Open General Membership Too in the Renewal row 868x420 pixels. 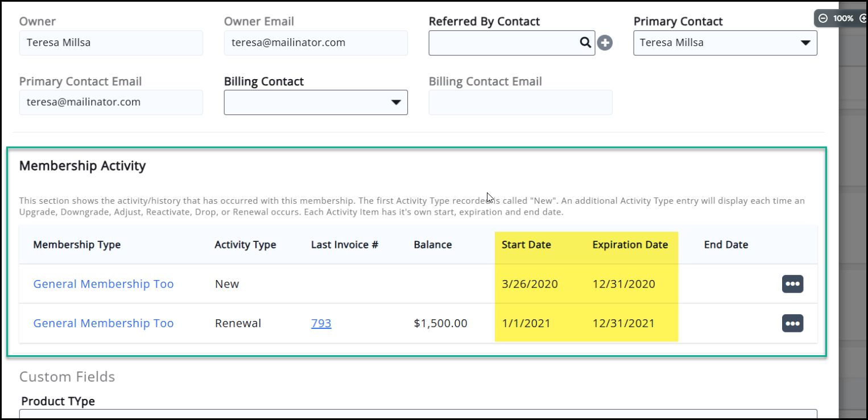104,323
